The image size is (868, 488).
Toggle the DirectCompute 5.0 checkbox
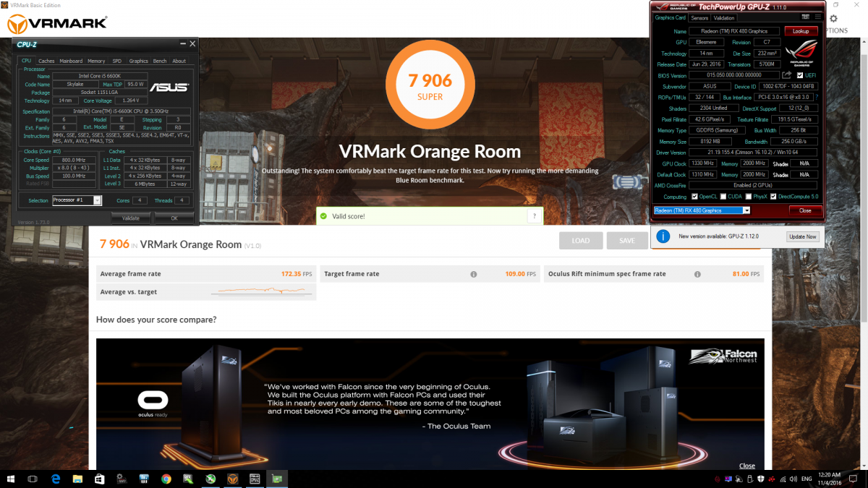coord(775,197)
